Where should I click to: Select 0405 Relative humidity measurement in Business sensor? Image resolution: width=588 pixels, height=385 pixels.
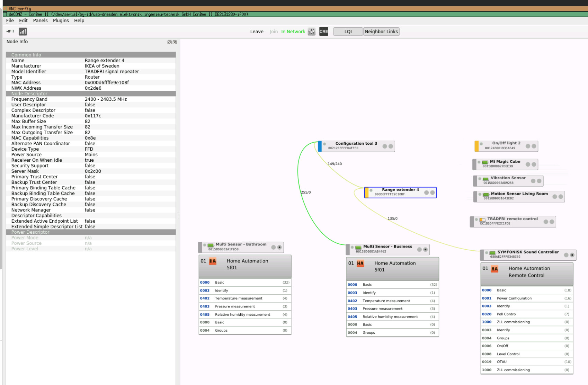(393, 317)
